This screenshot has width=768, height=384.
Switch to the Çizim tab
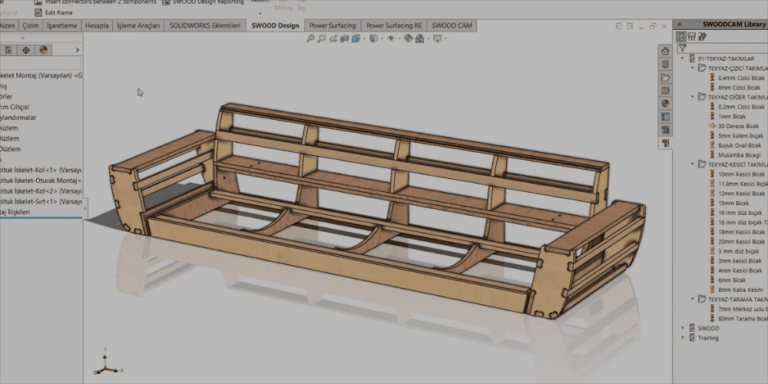(x=30, y=25)
